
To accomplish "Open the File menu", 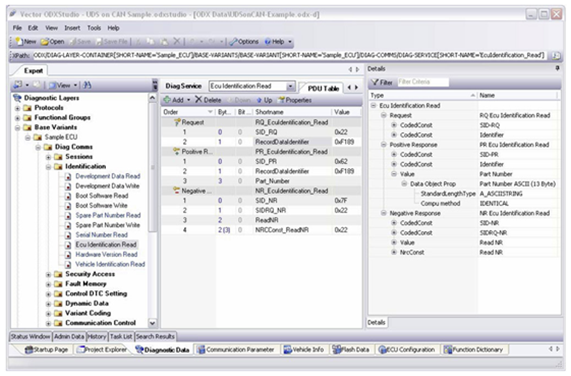I will (17, 28).
